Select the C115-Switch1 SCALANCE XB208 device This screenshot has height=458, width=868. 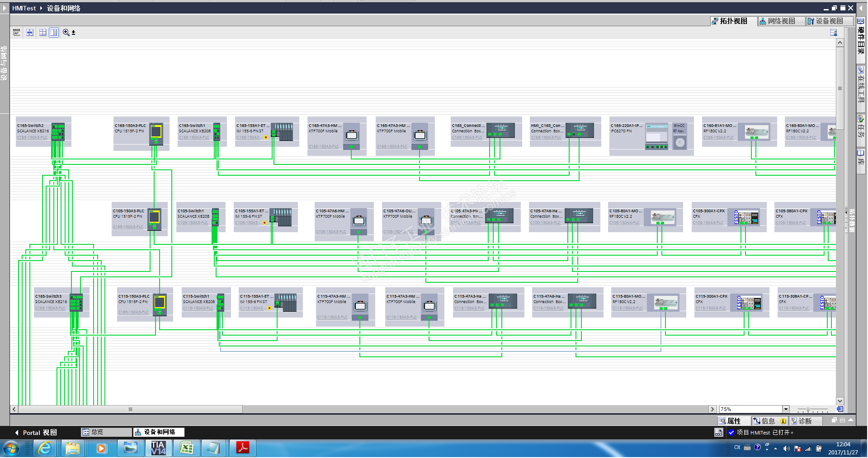tap(206, 302)
